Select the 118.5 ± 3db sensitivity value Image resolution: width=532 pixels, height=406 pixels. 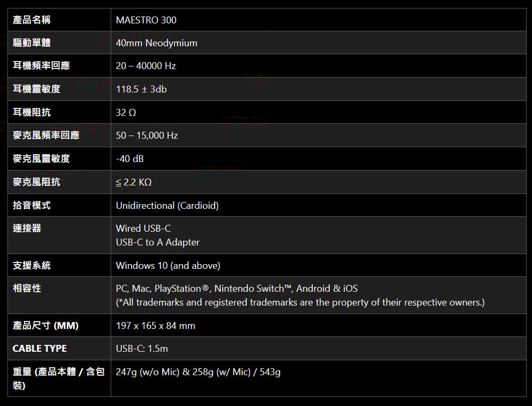coord(142,89)
